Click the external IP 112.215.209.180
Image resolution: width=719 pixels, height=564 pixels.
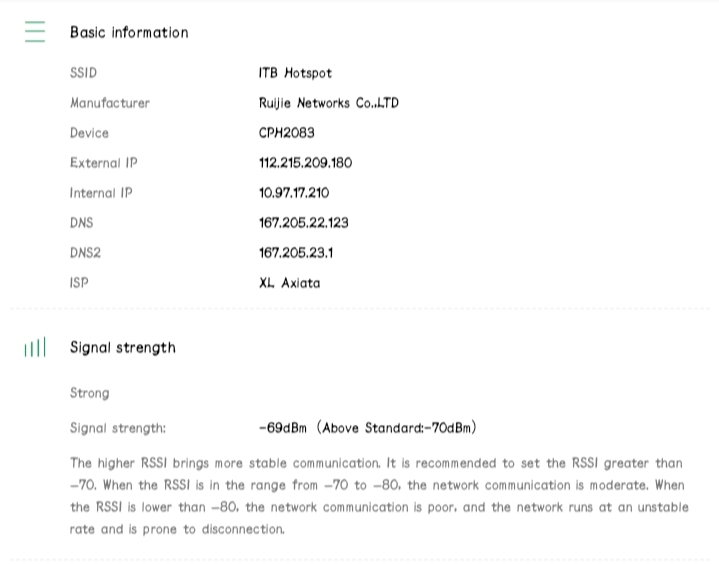click(x=305, y=163)
